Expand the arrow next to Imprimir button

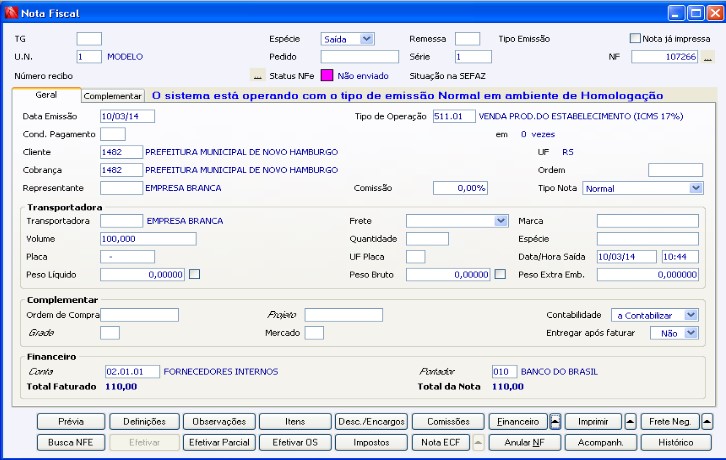[x=630, y=422]
